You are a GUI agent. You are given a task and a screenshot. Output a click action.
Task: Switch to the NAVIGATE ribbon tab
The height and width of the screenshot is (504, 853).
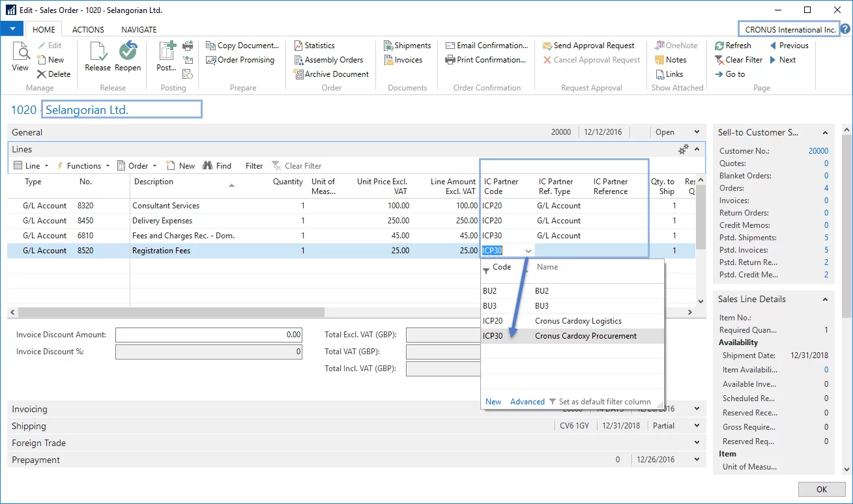pos(139,29)
